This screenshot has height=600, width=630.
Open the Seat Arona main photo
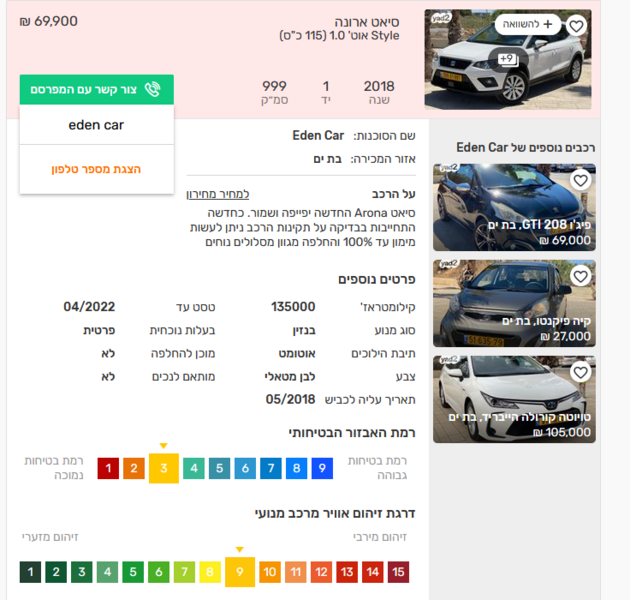click(x=508, y=59)
